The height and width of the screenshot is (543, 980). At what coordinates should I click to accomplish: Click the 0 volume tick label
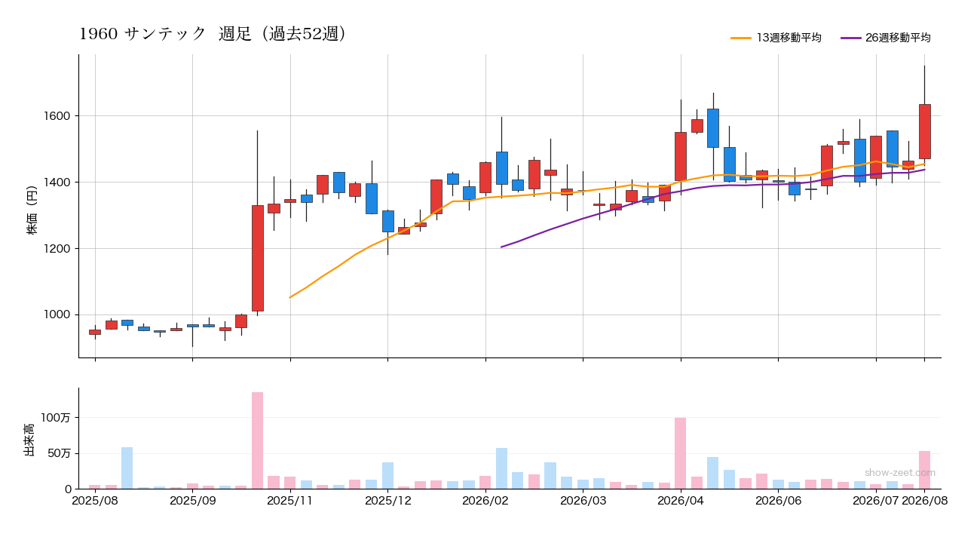pos(67,489)
